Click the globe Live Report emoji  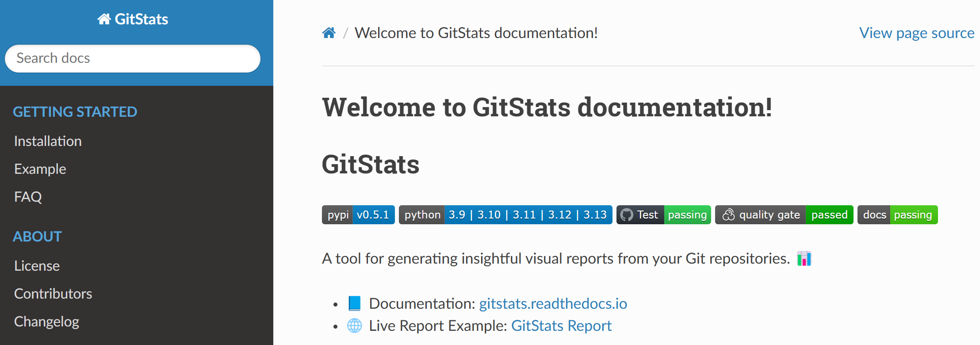click(x=355, y=326)
